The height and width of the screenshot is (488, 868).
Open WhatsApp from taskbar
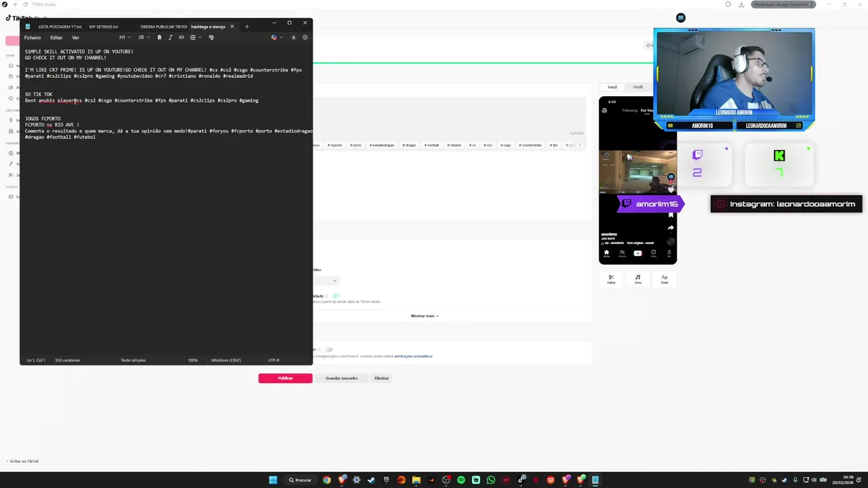pos(490,480)
